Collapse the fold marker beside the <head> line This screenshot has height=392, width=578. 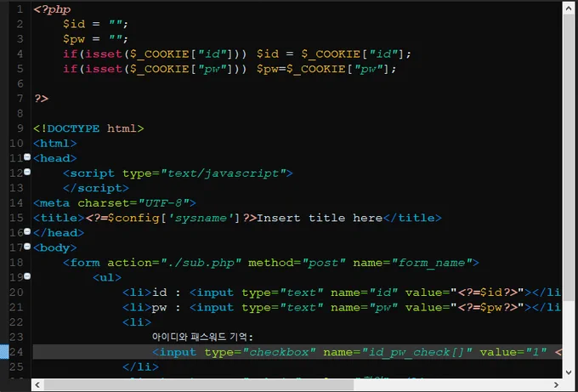(27, 157)
